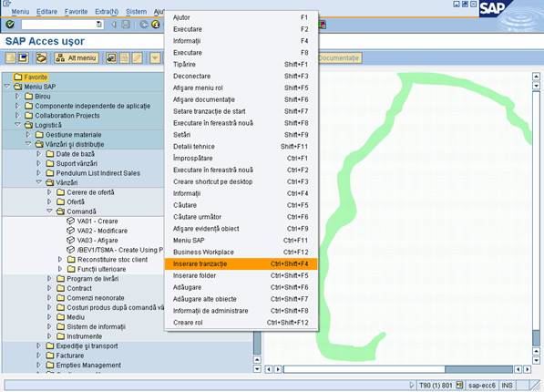Screen dimensions: 544x392
Task: Open the Sistem menu
Action: 137,12
